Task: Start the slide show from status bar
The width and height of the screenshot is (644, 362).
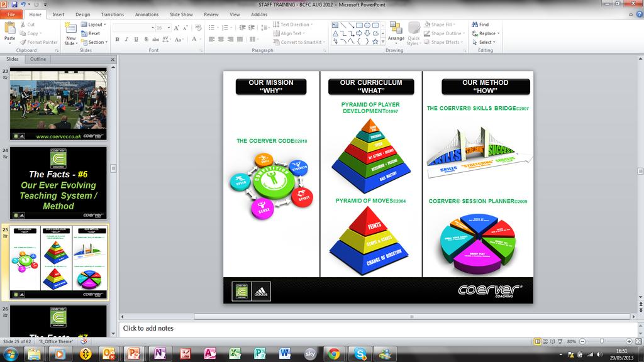Action: [x=560, y=341]
